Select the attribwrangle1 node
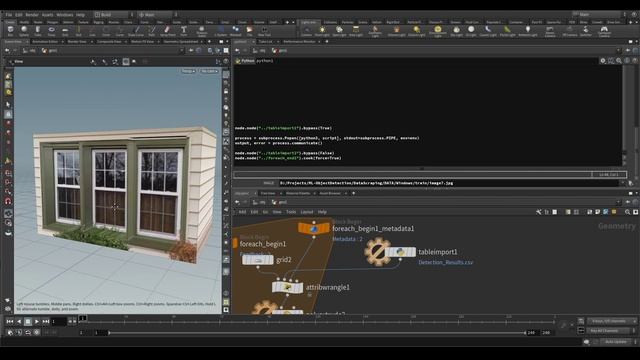This screenshot has height=360, width=640. click(287, 287)
